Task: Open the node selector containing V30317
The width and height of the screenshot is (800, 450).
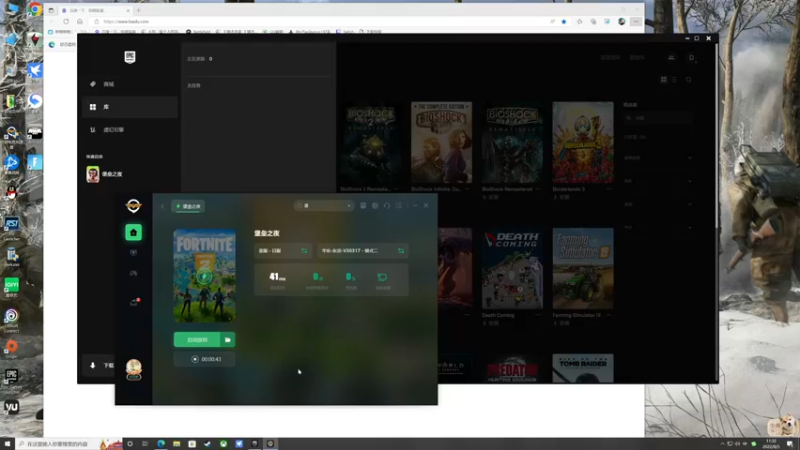Action: point(362,251)
